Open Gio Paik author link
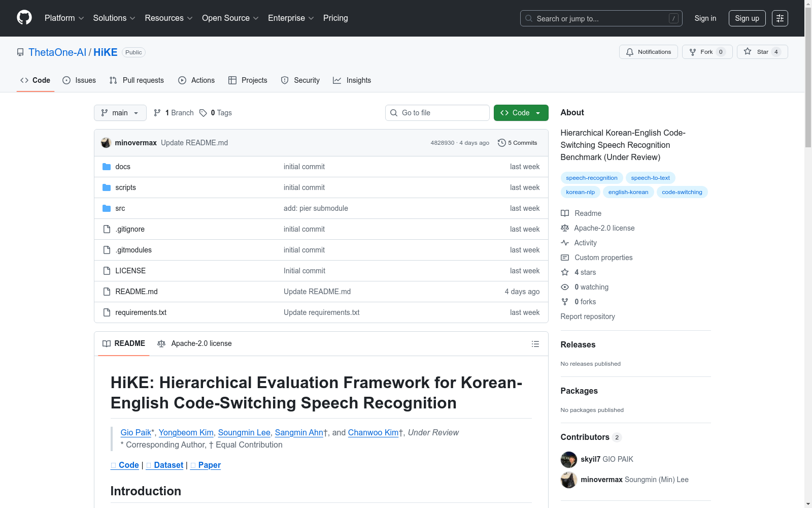The width and height of the screenshot is (812, 508). click(x=136, y=432)
